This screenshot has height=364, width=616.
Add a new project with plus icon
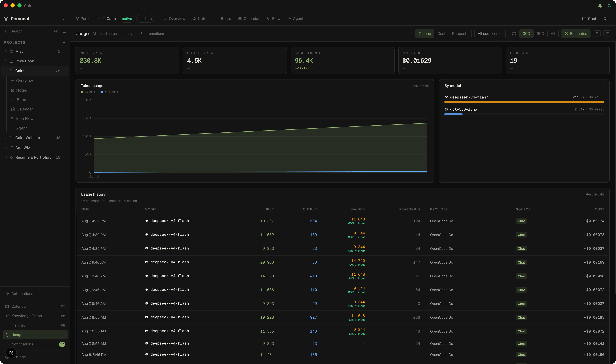click(x=64, y=43)
